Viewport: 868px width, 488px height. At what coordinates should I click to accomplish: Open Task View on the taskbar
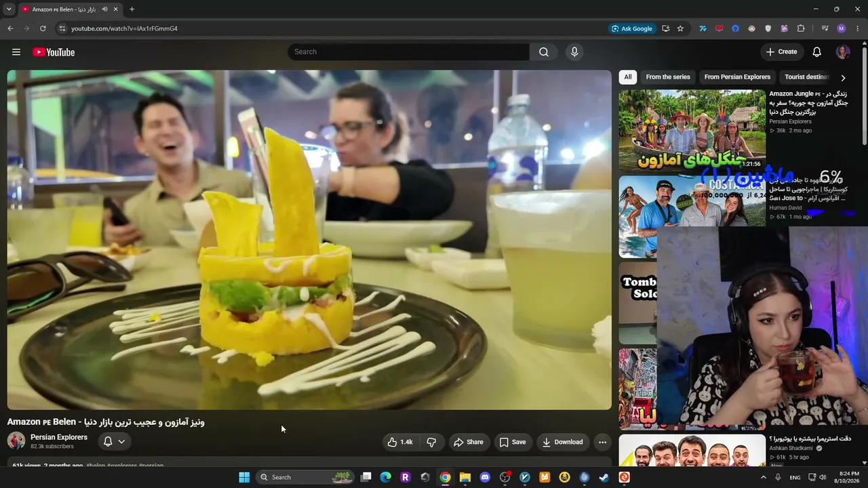point(366,477)
